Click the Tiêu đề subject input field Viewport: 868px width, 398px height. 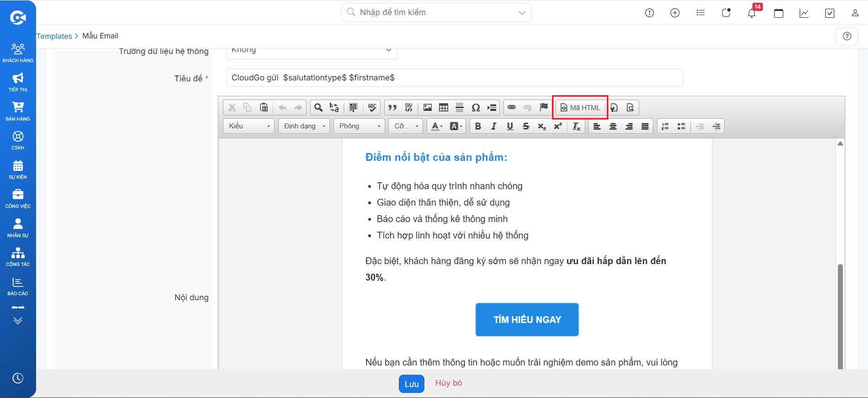coord(455,78)
